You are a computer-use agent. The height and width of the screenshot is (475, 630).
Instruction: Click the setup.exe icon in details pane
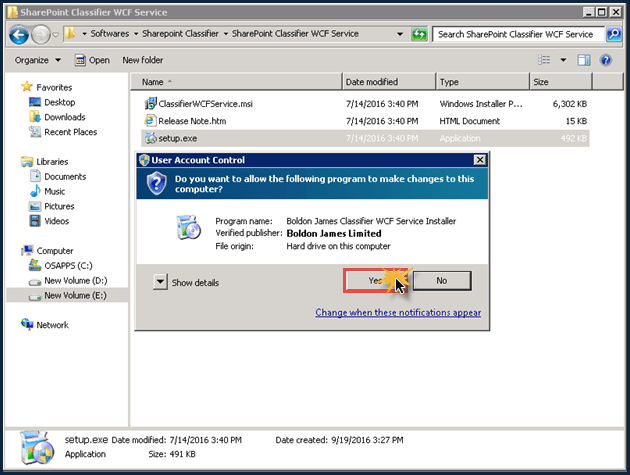click(x=36, y=447)
